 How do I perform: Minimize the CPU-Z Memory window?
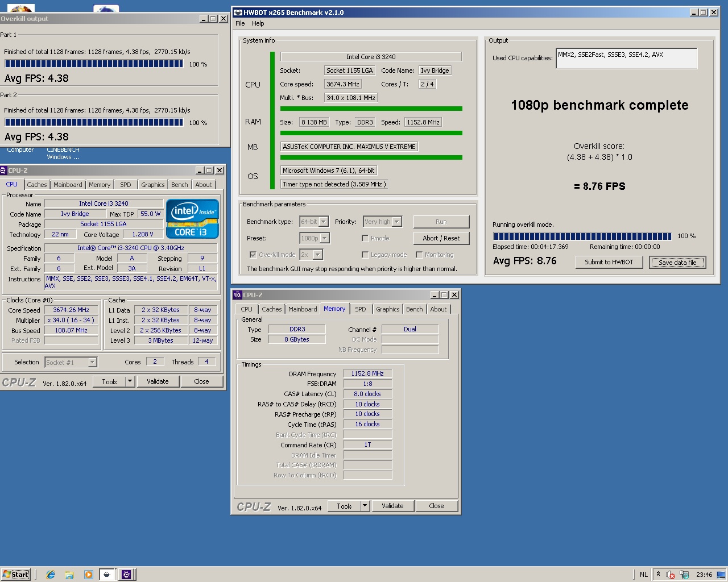(435, 294)
